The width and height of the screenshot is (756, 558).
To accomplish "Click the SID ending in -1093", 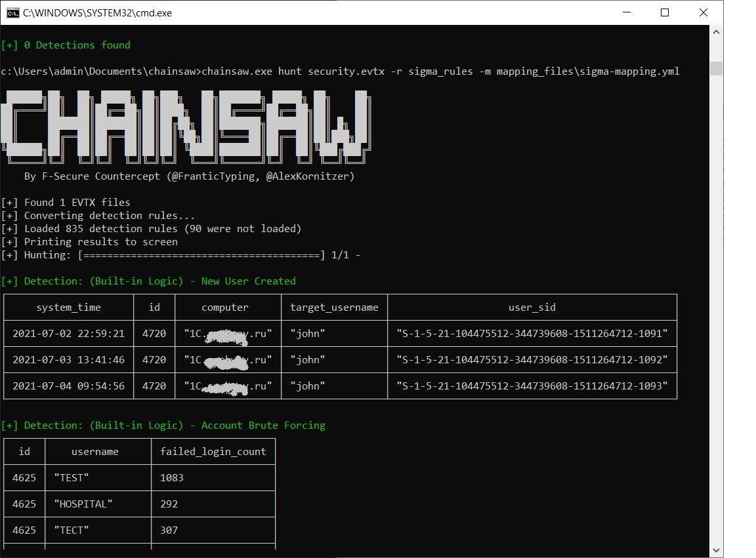I will click(532, 386).
